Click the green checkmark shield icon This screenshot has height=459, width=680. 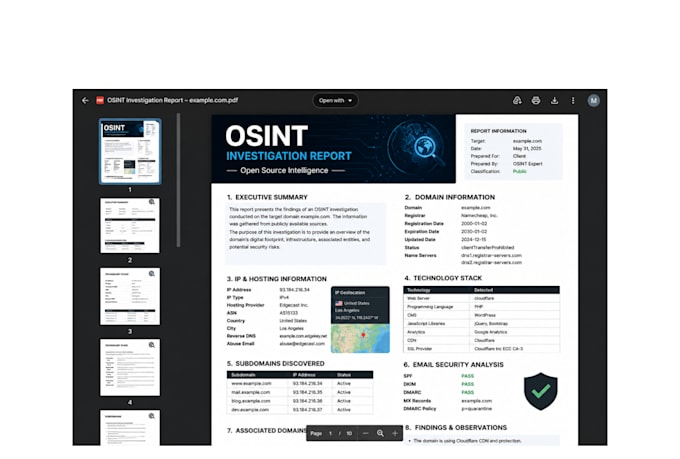pos(541,391)
